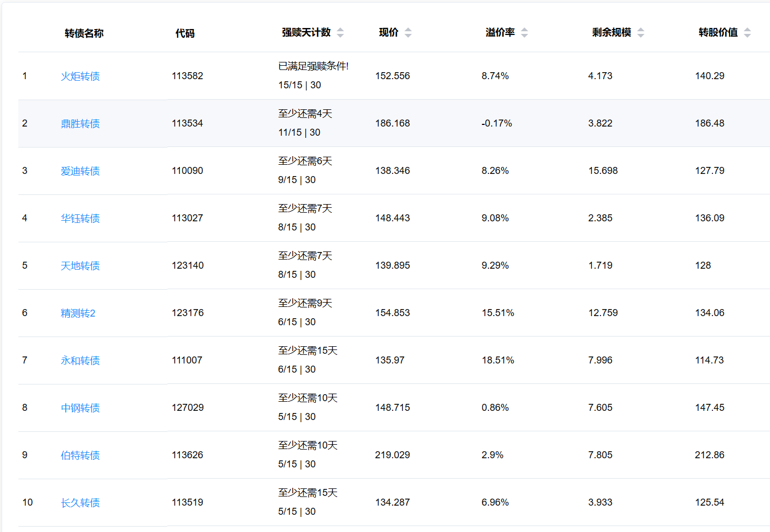
Task: Click 永和转债 link
Action: 80,361
